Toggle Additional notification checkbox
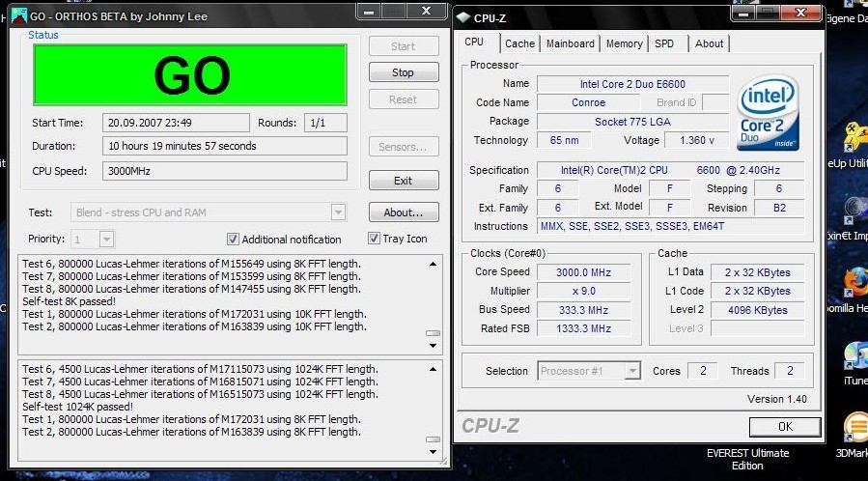The width and height of the screenshot is (868, 481). click(233, 240)
